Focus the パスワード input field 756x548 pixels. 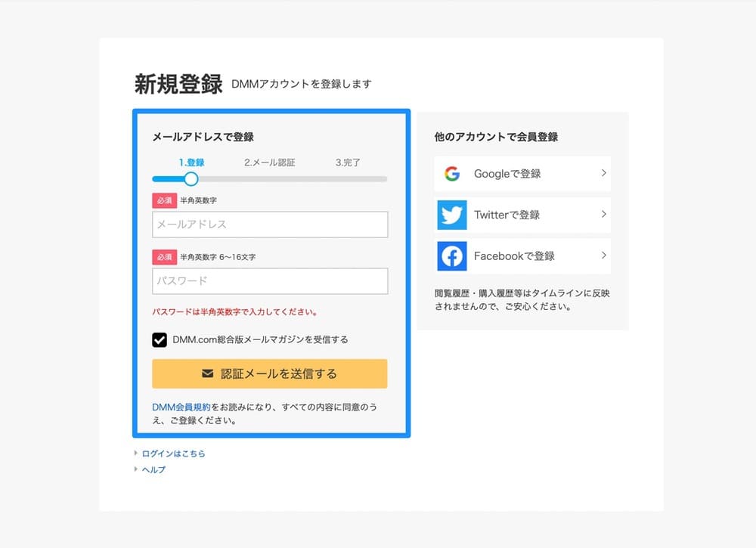(270, 281)
